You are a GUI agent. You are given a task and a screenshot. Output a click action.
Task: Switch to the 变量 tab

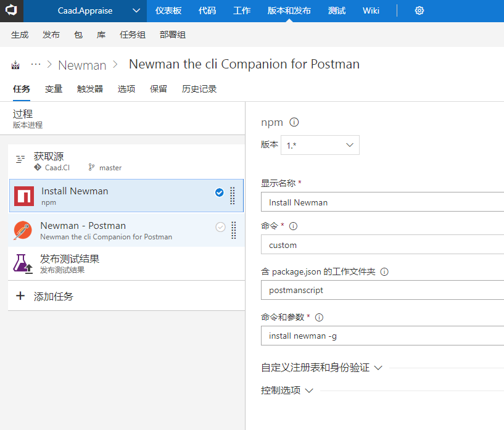pyautogui.click(x=54, y=89)
